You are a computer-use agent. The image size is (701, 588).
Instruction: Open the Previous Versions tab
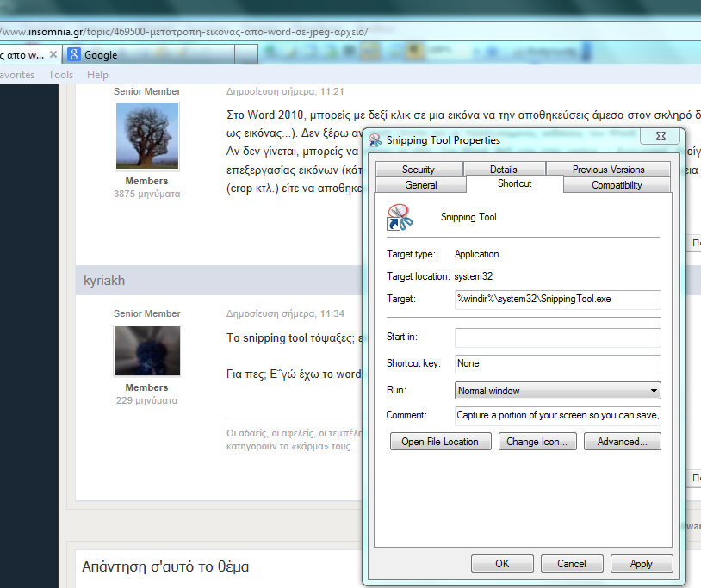tap(608, 170)
